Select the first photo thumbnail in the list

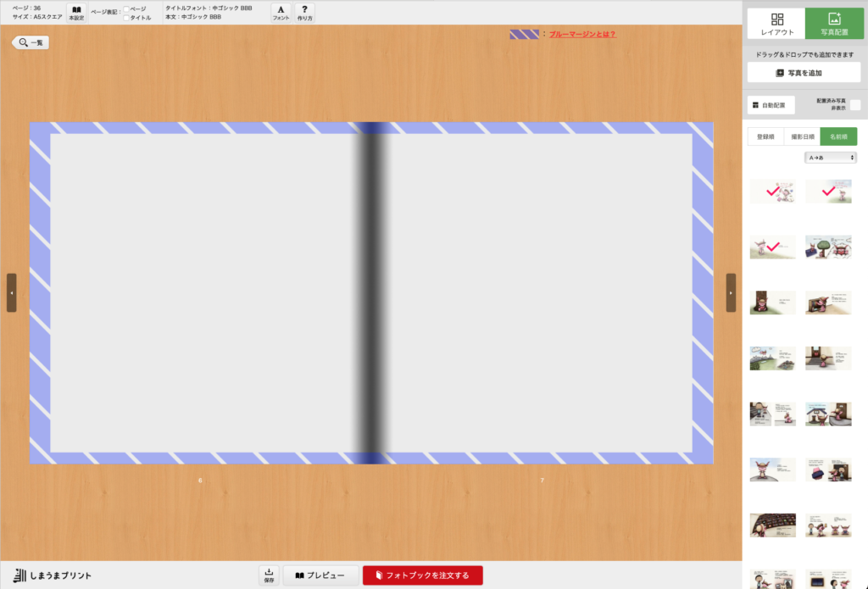pos(772,191)
